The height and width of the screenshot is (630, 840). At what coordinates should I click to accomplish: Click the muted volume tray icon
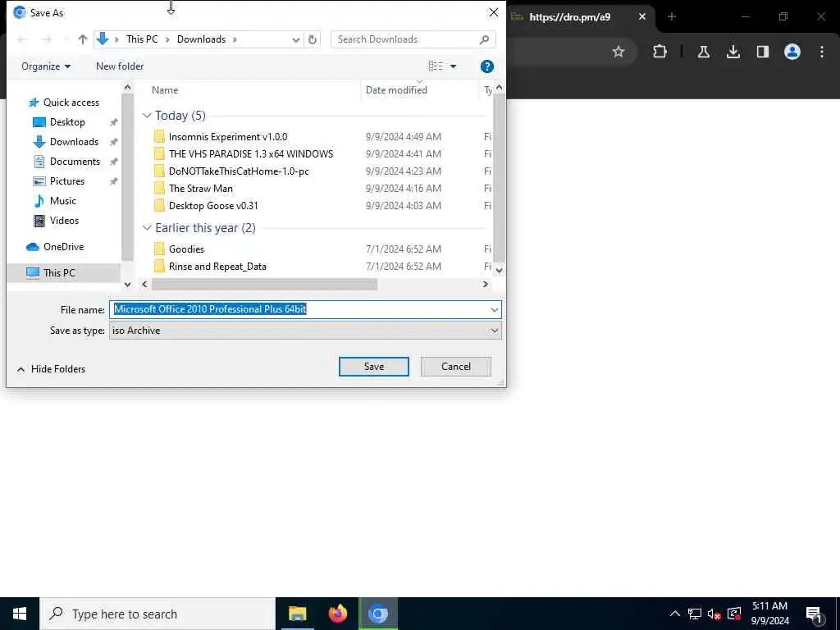714,614
